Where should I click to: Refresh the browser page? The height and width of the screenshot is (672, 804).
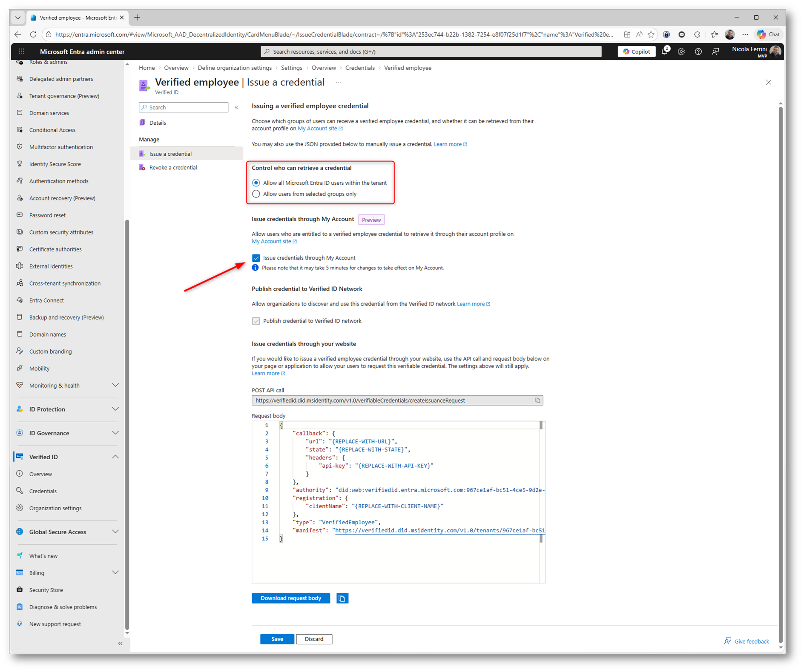[33, 34]
